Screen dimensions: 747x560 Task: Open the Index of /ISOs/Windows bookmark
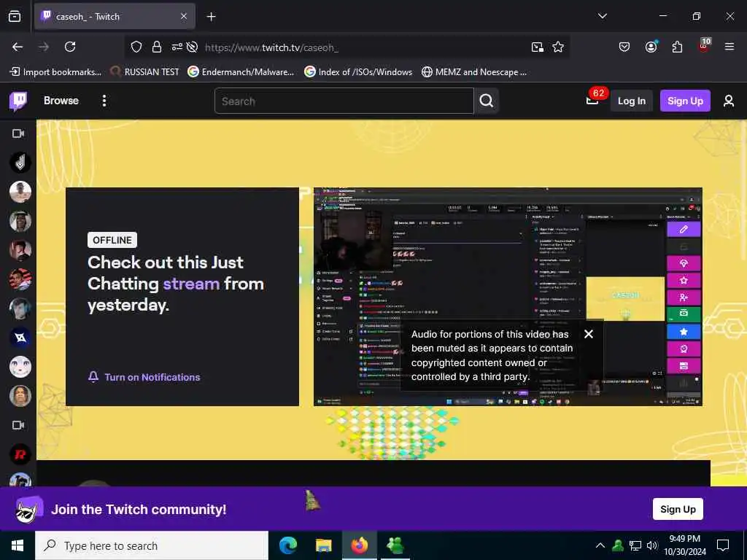358,72
